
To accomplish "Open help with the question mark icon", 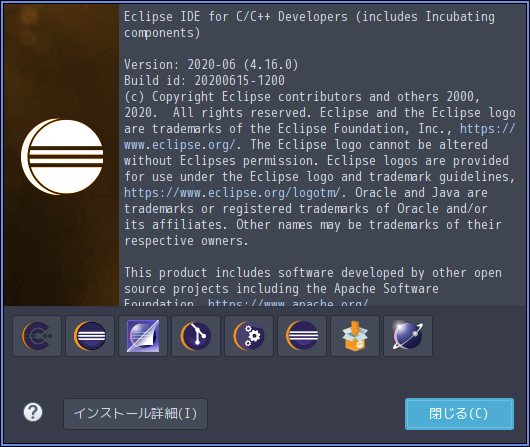I will coord(33,412).
